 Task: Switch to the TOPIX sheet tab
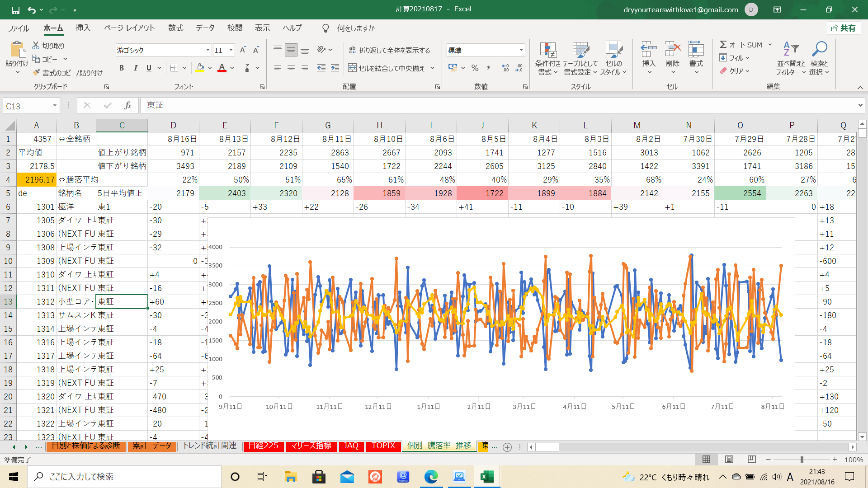pos(383,446)
